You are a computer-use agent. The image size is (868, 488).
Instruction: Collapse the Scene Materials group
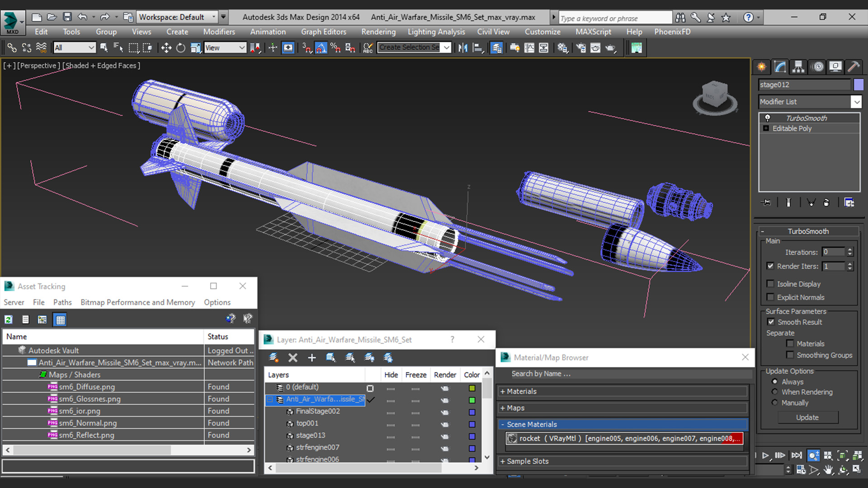[x=624, y=424]
